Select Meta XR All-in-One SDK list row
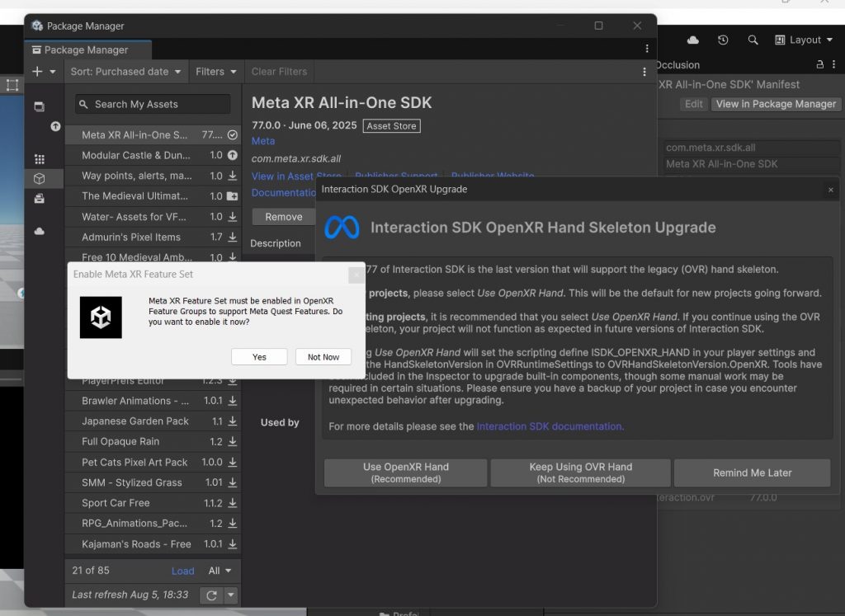 pyautogui.click(x=153, y=134)
